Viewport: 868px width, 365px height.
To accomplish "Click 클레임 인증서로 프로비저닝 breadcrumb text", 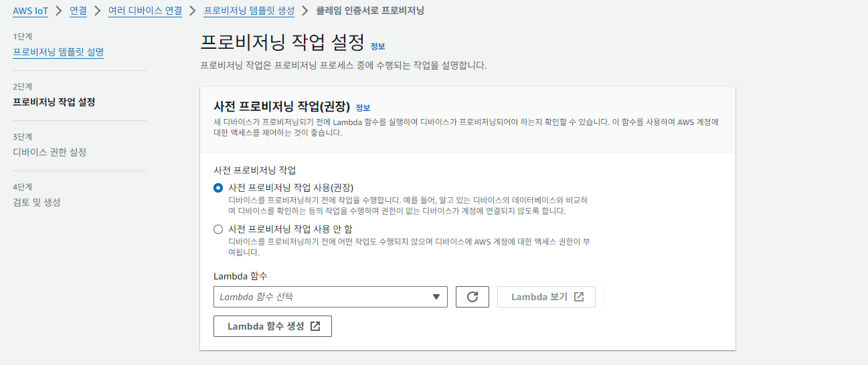I will [369, 11].
